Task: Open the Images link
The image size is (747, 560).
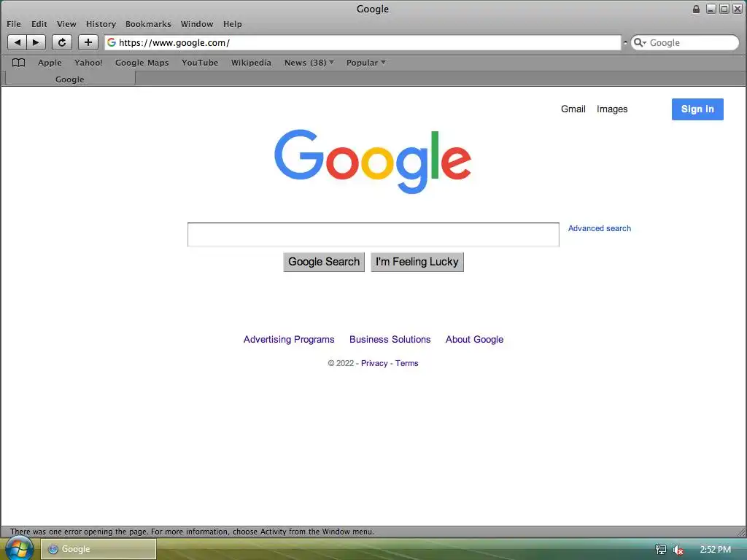Action: tap(612, 109)
